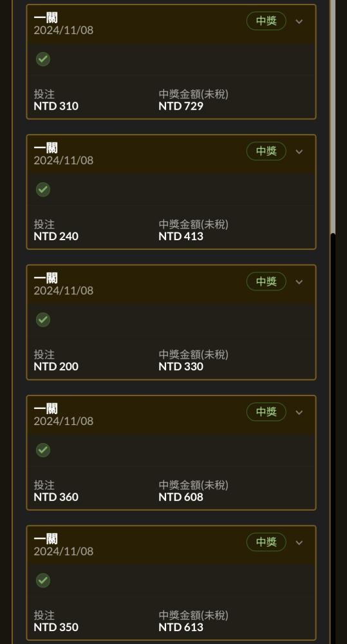Image resolution: width=347 pixels, height=644 pixels.
Task: Select winning amount NTD 608 text
Action: tap(181, 497)
